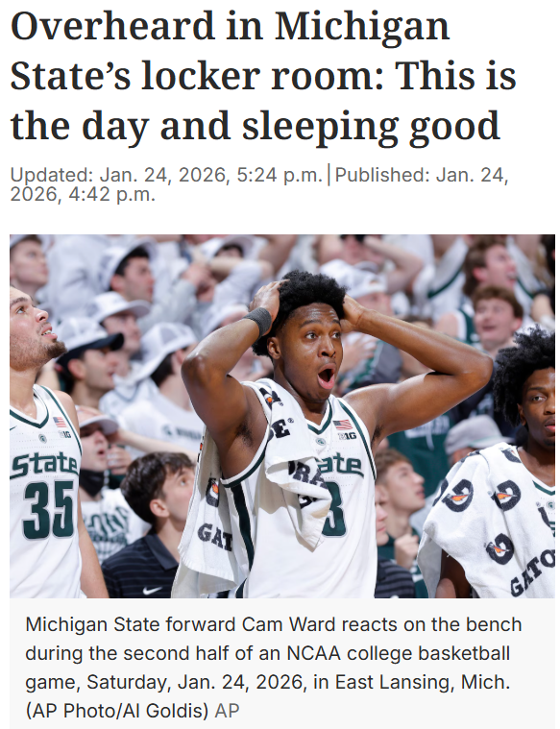
Task: Click the gray 'AP' credit after the caption
Action: click(227, 711)
